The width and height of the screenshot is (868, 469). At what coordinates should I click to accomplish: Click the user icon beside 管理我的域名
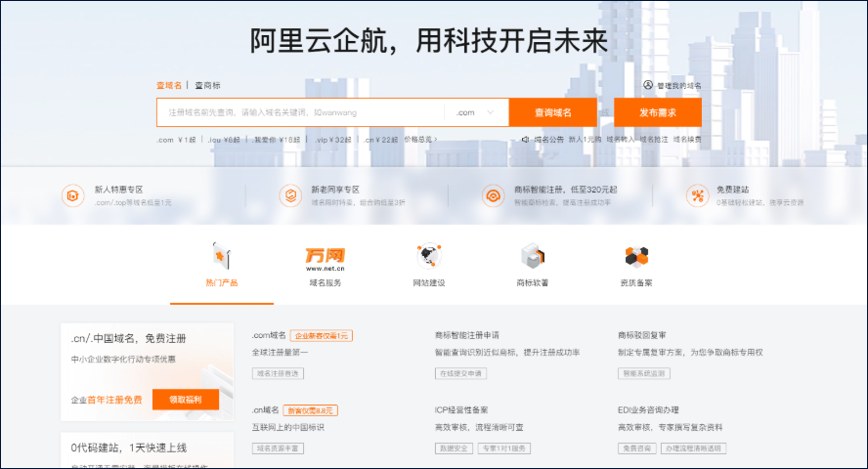(x=648, y=85)
